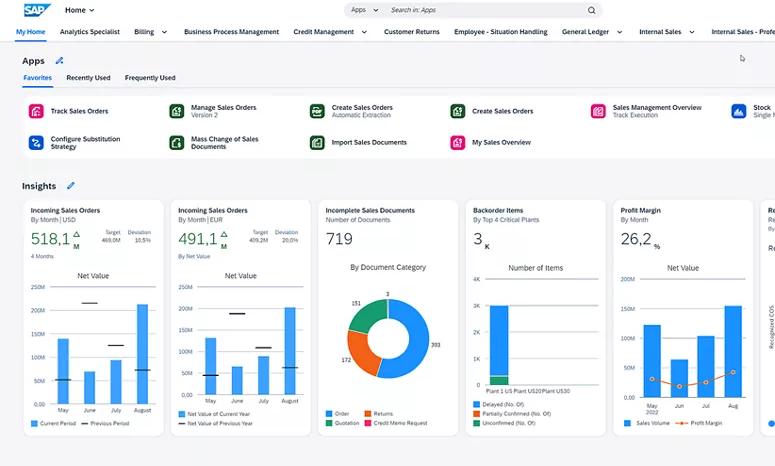Open Manage Sales Orders Version 2 icon
775x466 pixels.
tap(176, 111)
